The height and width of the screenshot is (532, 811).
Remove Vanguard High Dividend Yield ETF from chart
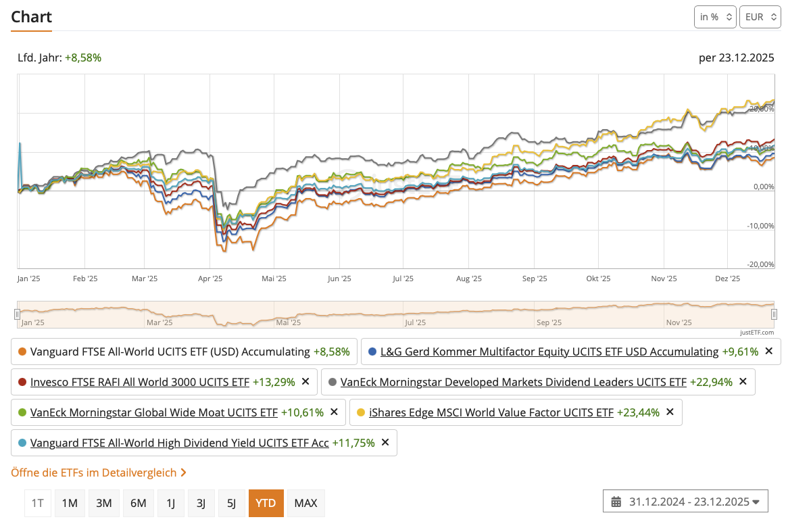click(x=385, y=443)
